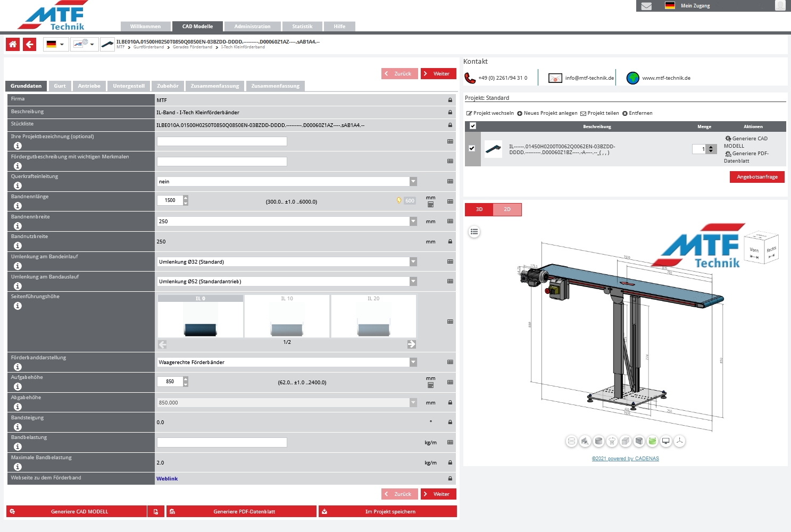791x532 pixels.
Task: Click the previous arrow in the Seitenführungshöhe gallery
Action: pos(162,344)
